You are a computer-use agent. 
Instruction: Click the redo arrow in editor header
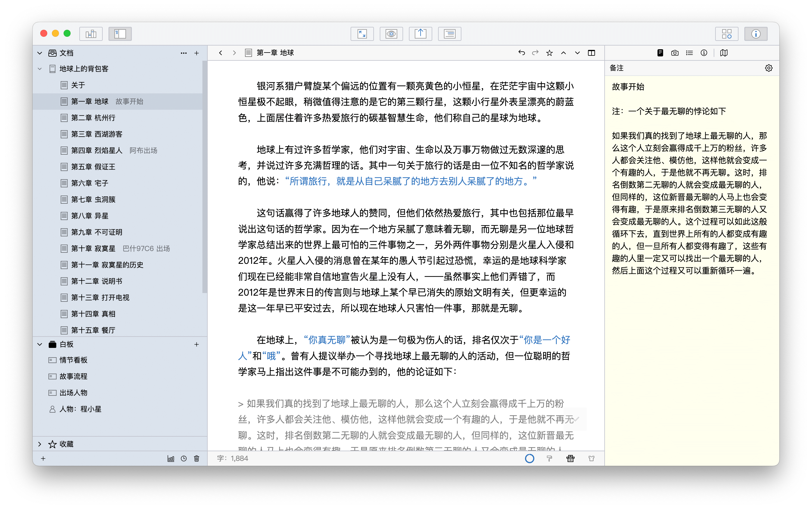point(535,53)
